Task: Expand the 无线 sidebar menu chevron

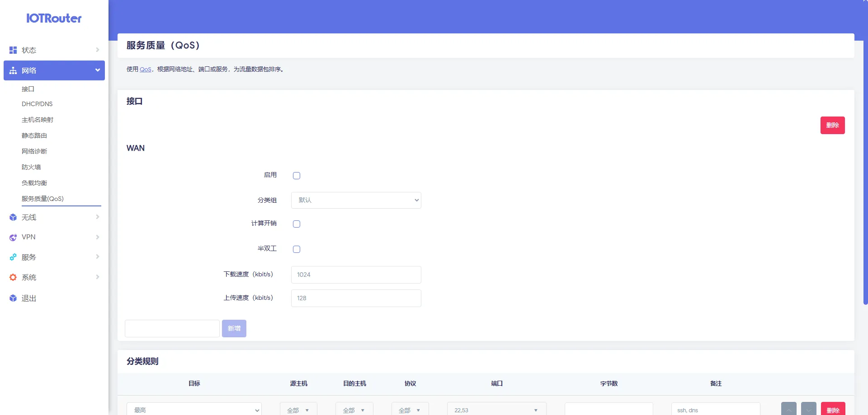Action: (x=97, y=217)
